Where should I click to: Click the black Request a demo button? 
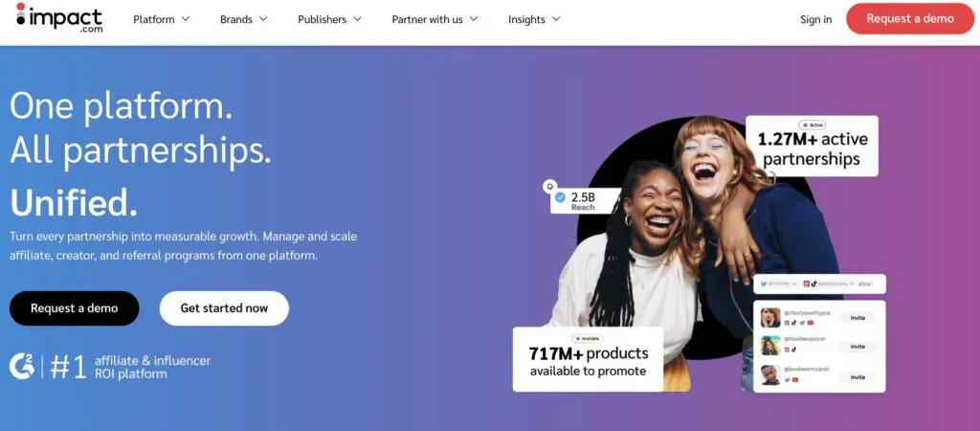coord(75,307)
